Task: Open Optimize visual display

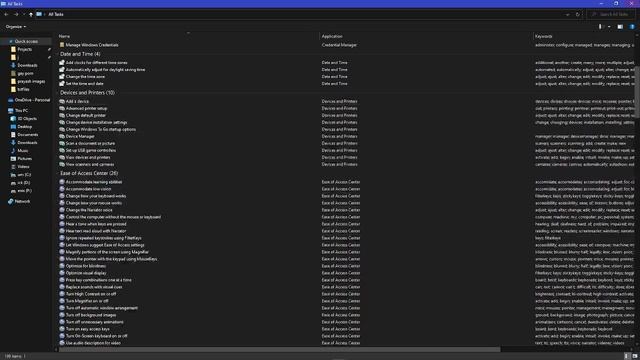Action: 86,273
